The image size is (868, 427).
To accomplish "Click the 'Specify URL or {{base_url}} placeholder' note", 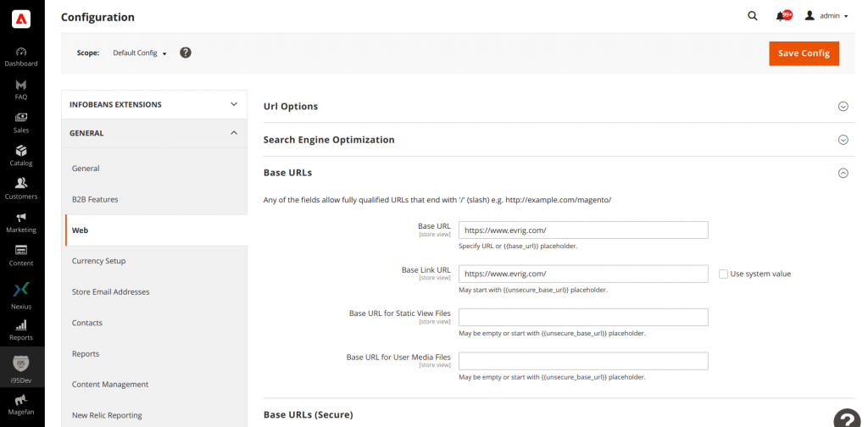I will (518, 247).
